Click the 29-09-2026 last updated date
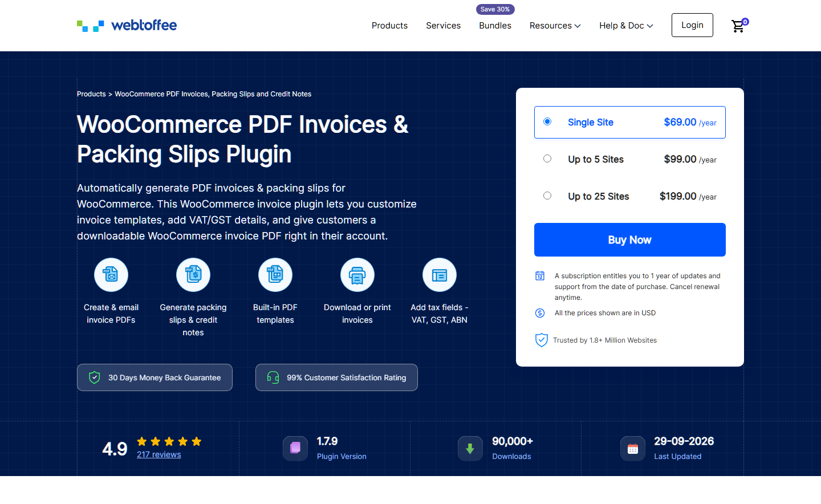The image size is (821, 504). pyautogui.click(x=684, y=441)
